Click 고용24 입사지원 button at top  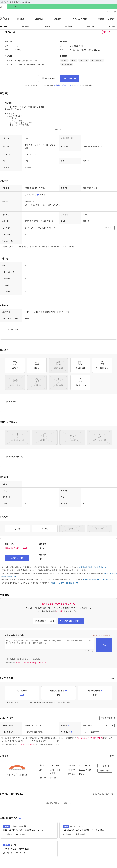click(x=69, y=78)
